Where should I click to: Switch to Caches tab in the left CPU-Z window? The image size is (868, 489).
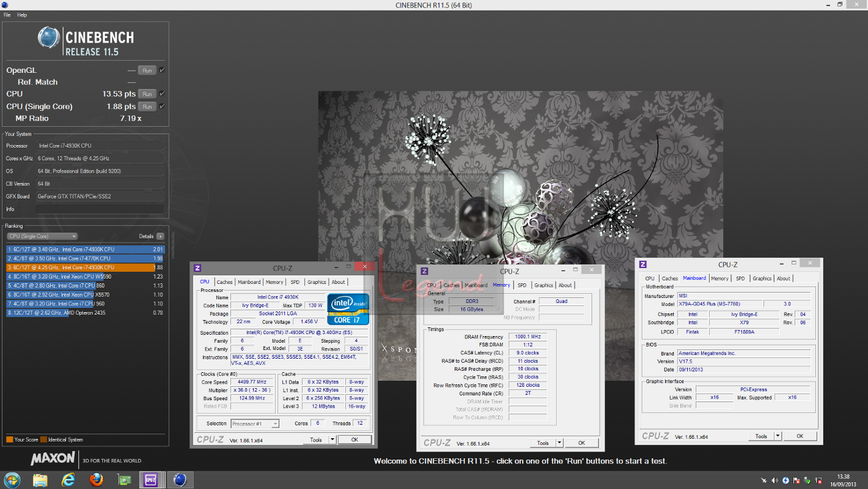[224, 282]
